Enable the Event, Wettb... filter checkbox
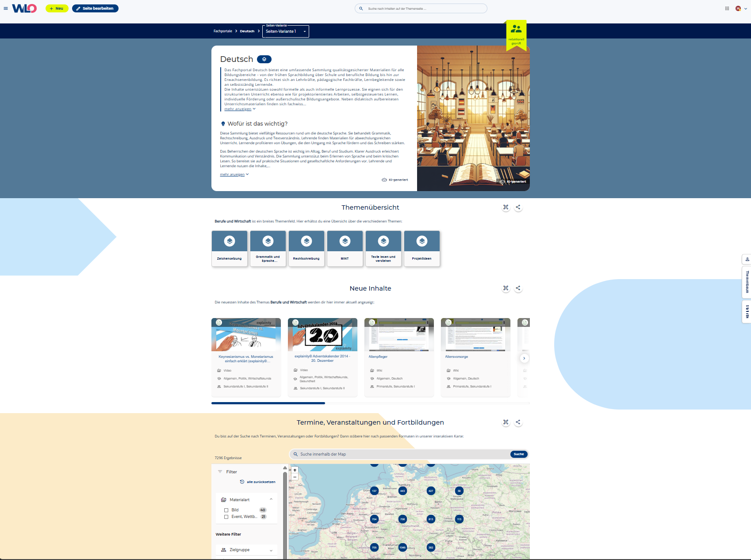The width and height of the screenshot is (751, 560). tap(226, 517)
